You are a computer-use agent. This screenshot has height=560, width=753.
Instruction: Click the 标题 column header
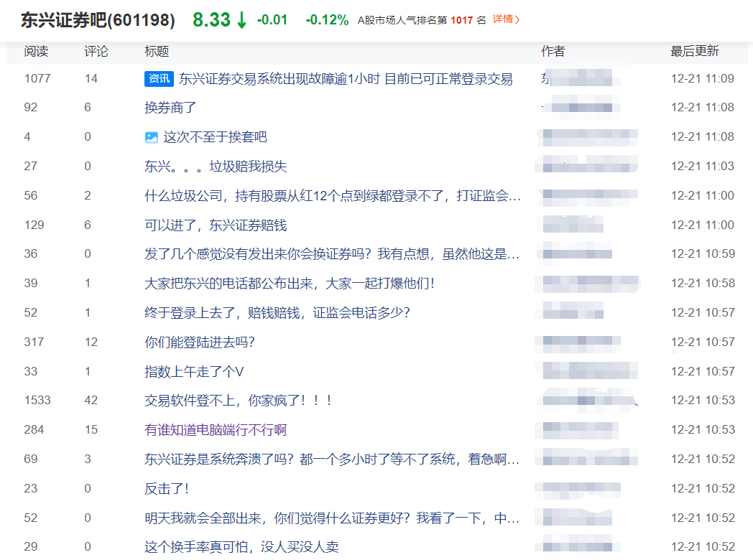click(157, 52)
